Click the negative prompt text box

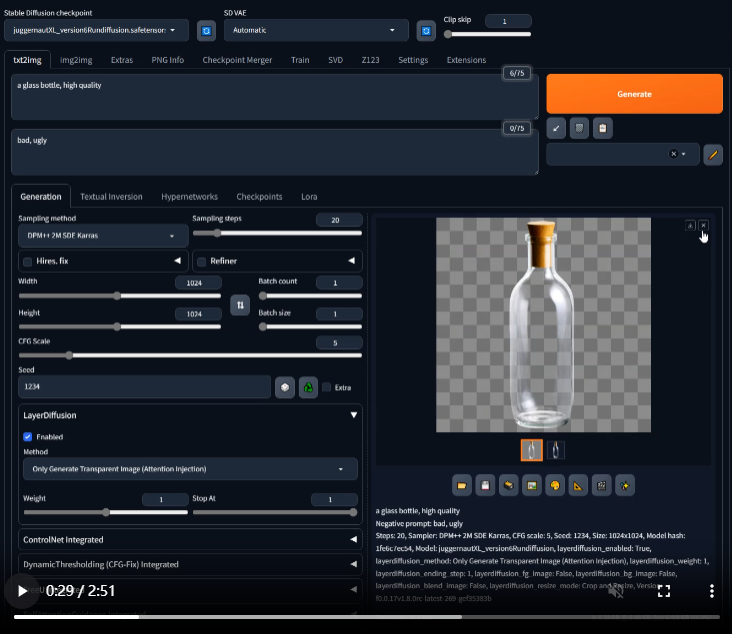(x=274, y=152)
